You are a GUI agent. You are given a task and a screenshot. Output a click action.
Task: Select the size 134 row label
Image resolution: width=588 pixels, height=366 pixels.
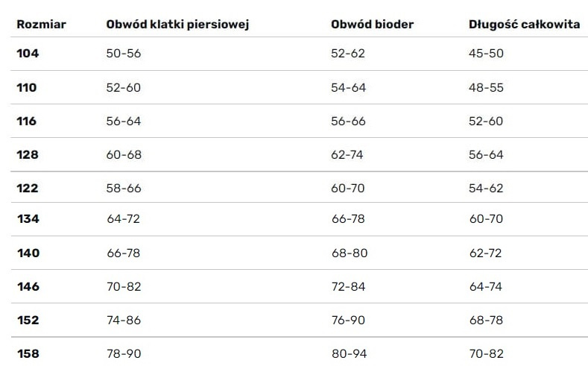(28, 219)
